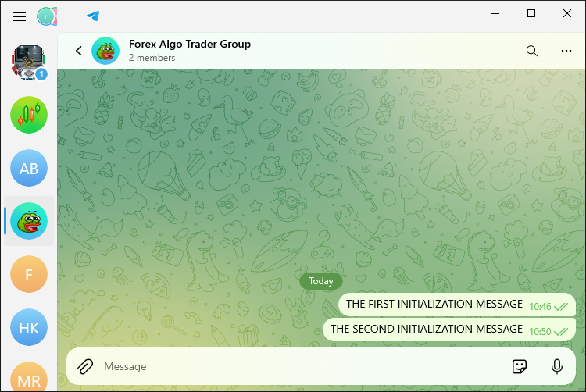
Task: Attach a file with the paperclip
Action: pyautogui.click(x=85, y=366)
